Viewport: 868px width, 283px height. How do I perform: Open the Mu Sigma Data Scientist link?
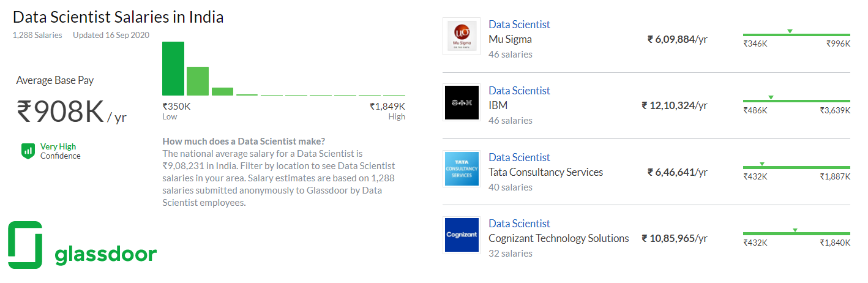click(x=519, y=25)
